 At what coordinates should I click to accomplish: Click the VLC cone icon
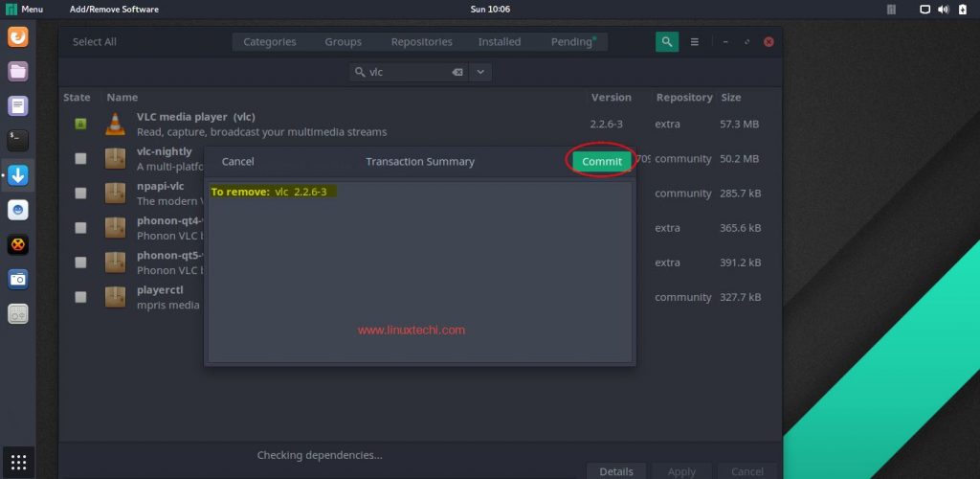115,124
